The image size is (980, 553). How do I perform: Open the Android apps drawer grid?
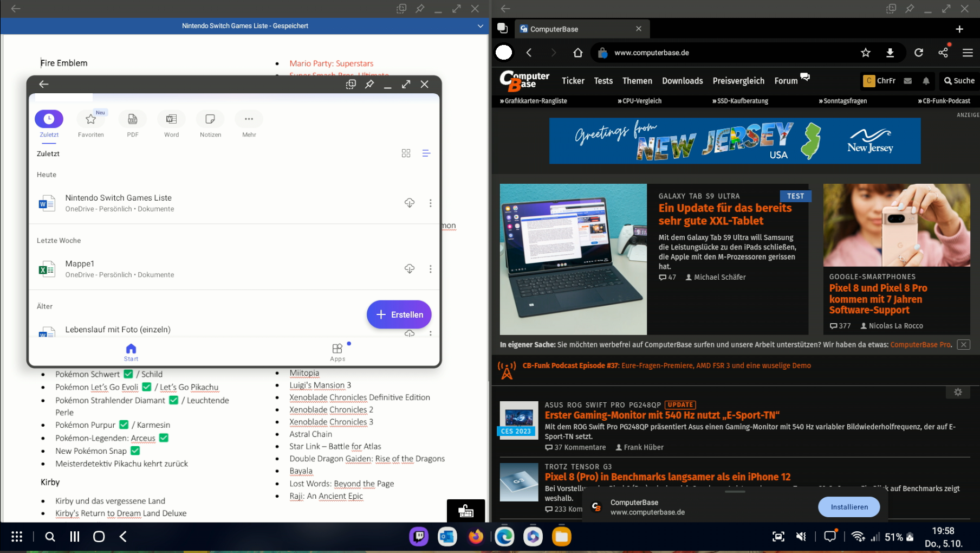pyautogui.click(x=17, y=537)
